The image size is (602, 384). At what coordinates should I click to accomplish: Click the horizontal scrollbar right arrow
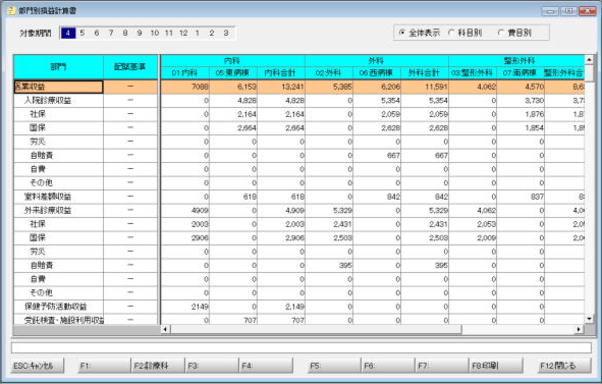coord(579,329)
